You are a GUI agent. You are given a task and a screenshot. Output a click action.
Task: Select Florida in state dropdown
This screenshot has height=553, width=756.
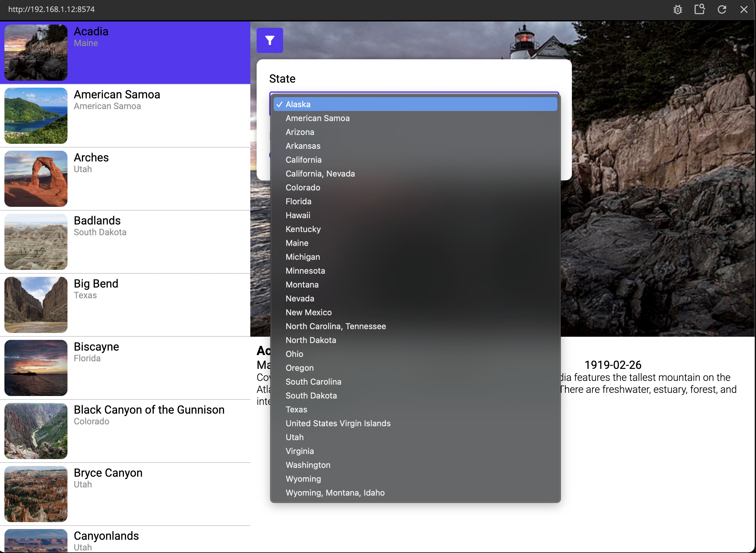click(415, 201)
